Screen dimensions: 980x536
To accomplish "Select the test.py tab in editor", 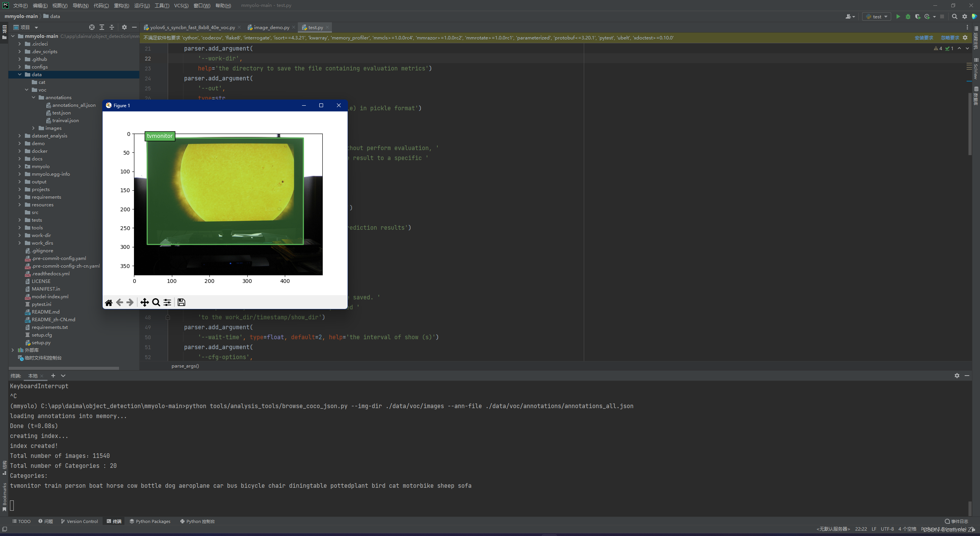I will 315,27.
